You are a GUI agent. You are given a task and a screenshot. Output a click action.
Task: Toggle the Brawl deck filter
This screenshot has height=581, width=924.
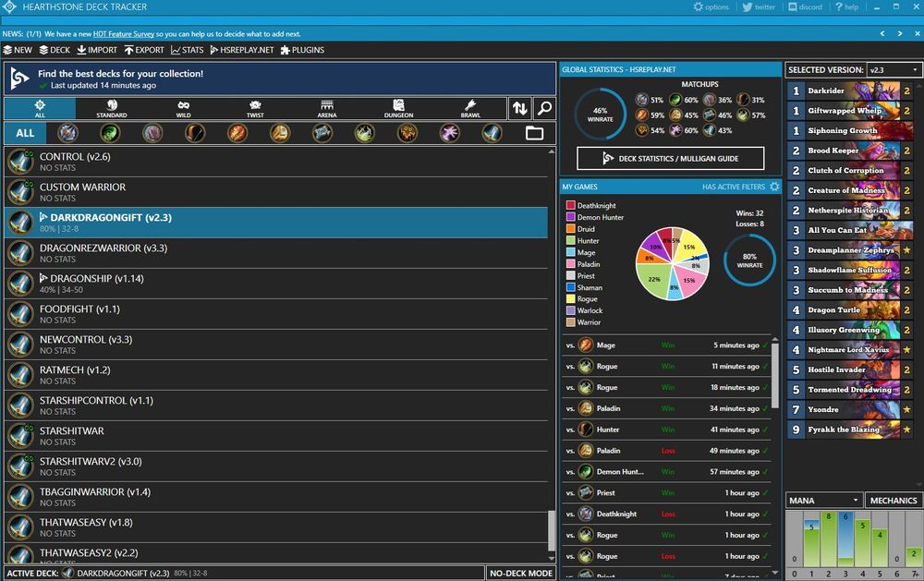click(x=470, y=108)
